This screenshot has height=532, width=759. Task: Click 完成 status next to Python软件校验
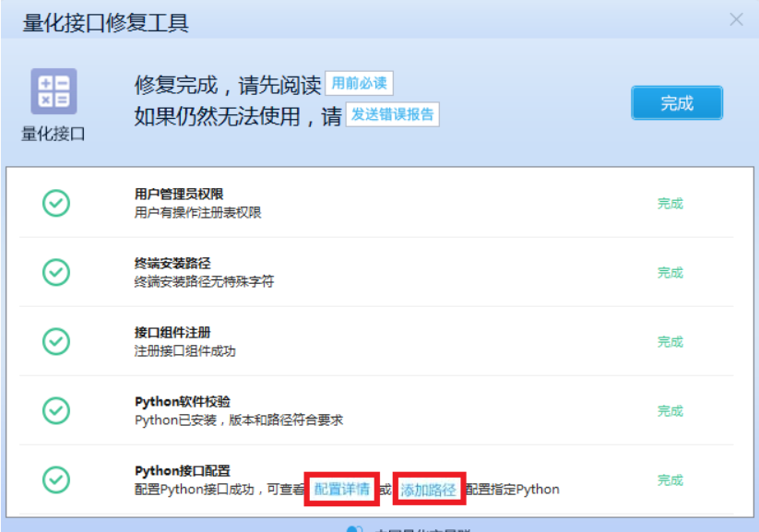pyautogui.click(x=670, y=411)
